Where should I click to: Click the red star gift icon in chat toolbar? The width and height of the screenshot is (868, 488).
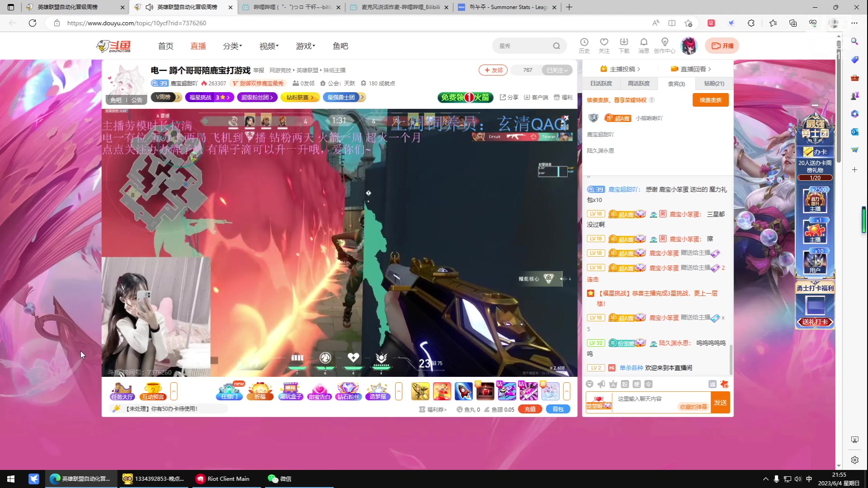pos(724,384)
